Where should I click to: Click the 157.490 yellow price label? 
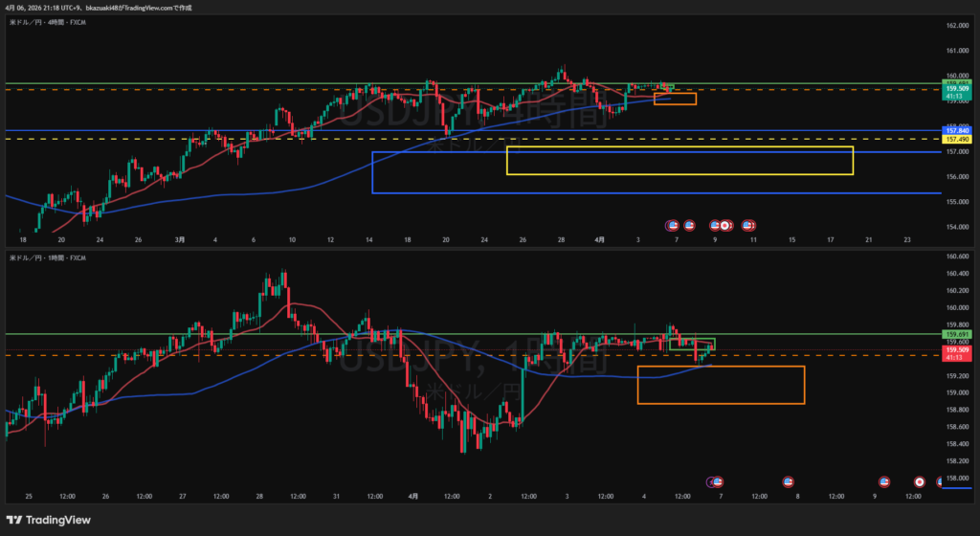[x=957, y=139]
